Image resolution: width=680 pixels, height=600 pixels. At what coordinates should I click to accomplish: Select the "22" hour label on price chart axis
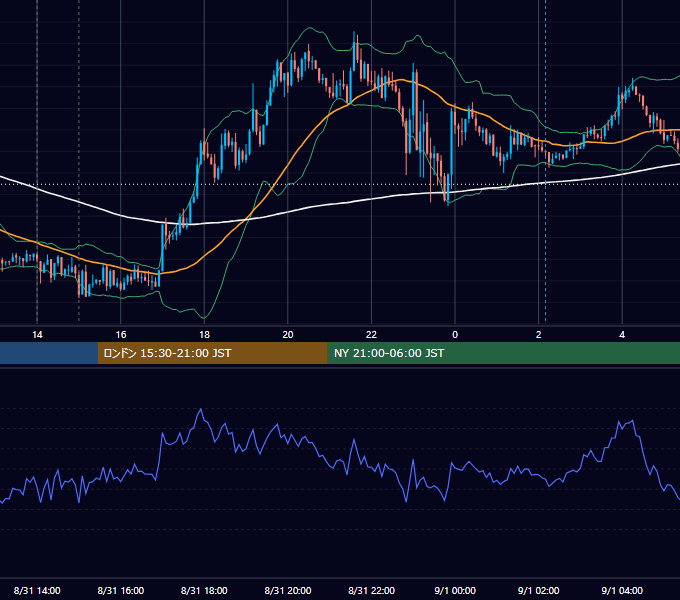pos(371,335)
